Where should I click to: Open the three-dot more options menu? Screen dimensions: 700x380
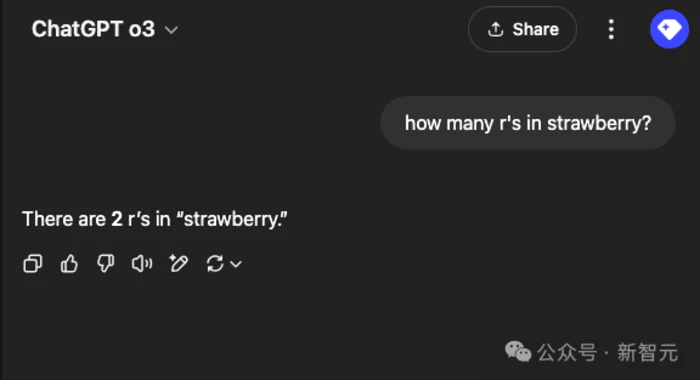pyautogui.click(x=611, y=29)
